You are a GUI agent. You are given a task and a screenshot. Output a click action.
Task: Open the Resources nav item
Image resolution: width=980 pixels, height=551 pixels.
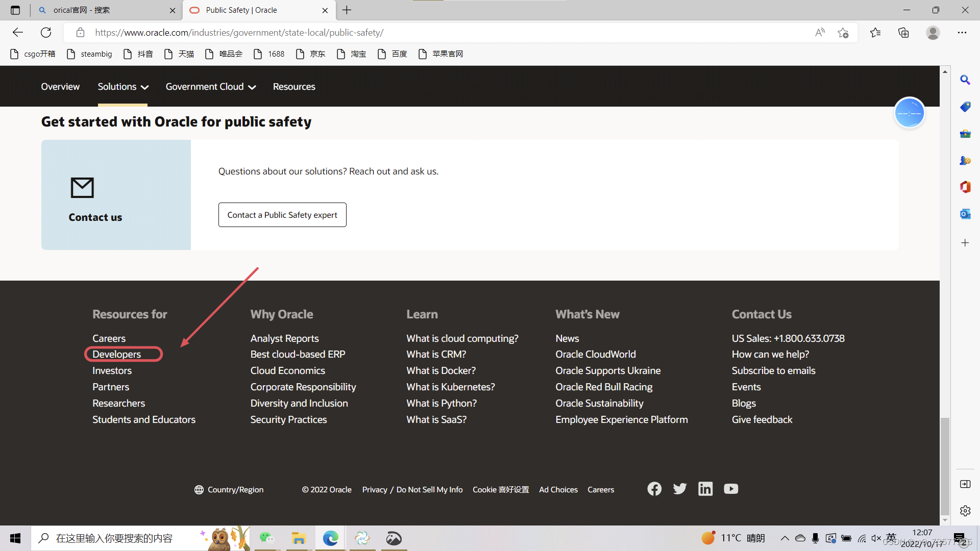pyautogui.click(x=294, y=87)
